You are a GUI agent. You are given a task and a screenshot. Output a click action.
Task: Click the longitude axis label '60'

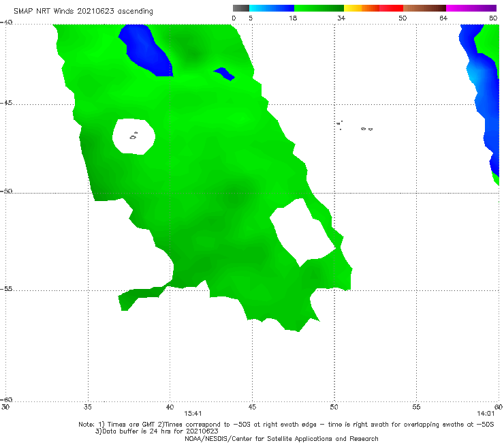pos(499,407)
